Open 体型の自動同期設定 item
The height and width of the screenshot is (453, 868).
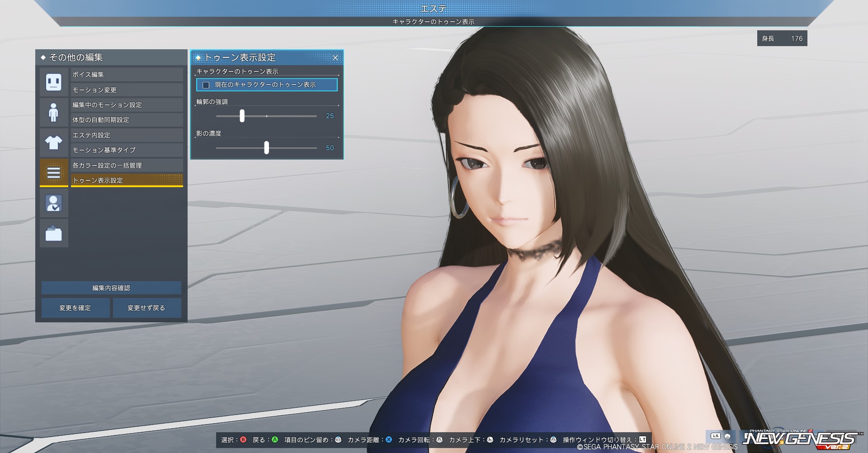[127, 120]
